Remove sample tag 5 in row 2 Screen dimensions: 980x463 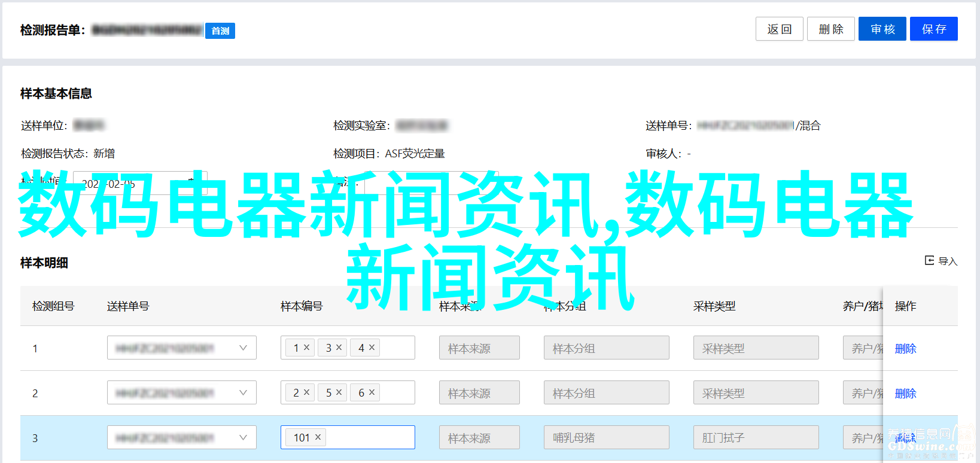click(x=339, y=392)
